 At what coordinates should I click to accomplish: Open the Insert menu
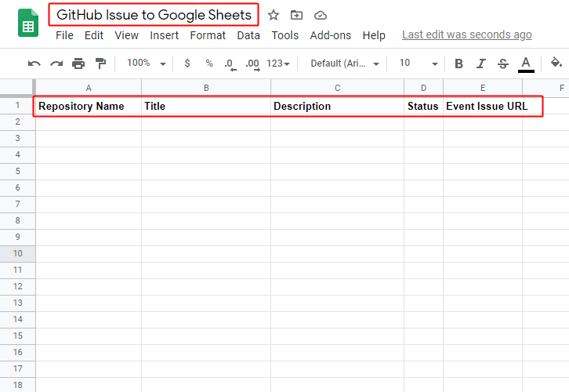coord(164,35)
